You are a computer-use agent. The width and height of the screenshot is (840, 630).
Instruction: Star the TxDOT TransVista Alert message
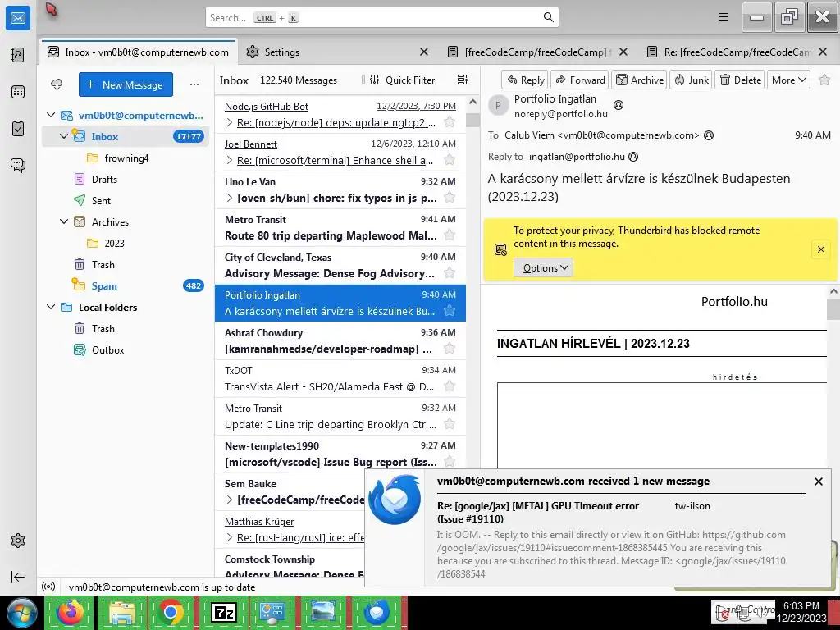click(x=450, y=386)
